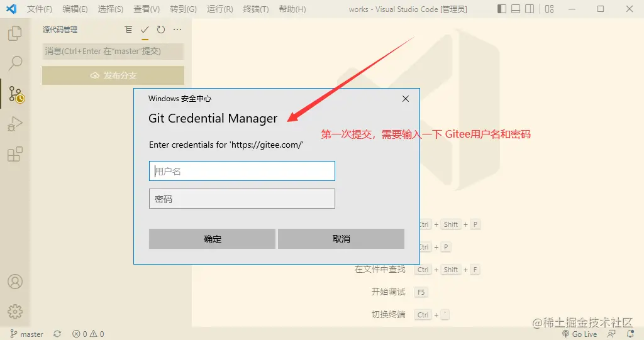644x340 pixels.
Task: Toggle secondary side bar layout icon
Action: pyautogui.click(x=530, y=9)
